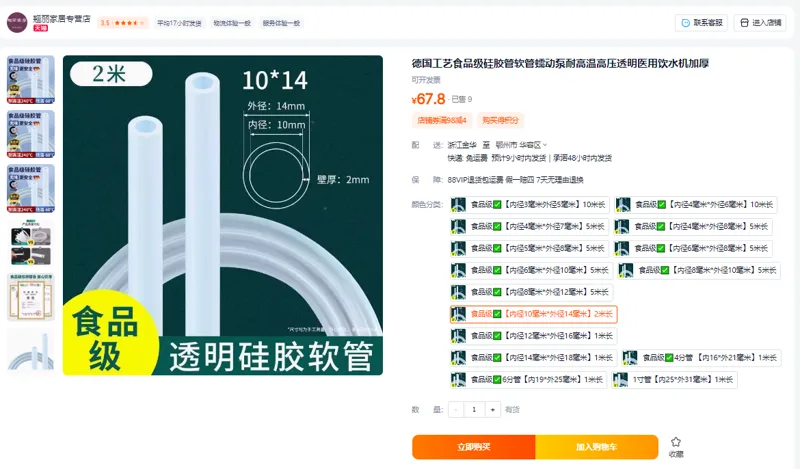This screenshot has height=469, width=800.
Task: Click the 已售 9 sold count
Action: coord(462,99)
